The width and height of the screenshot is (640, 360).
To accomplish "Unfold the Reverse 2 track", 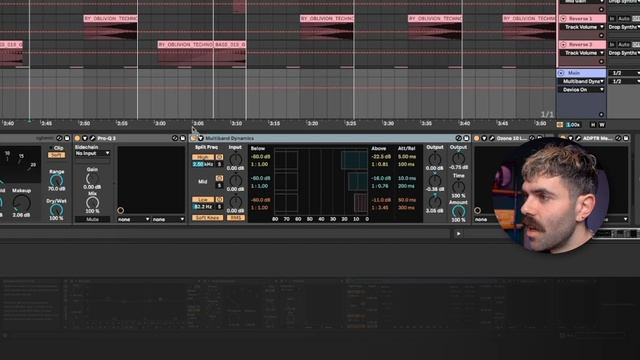I will [563, 44].
